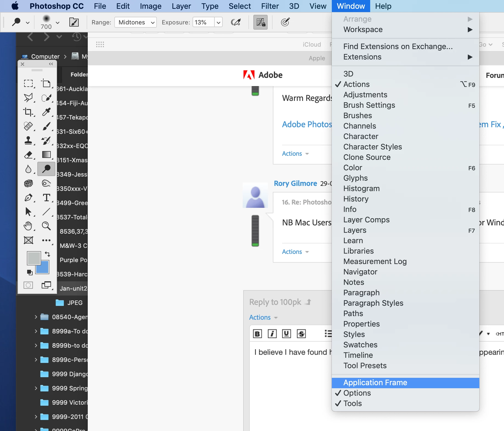Select the Spot Healing Brush tool
Screen dimensions: 504x431
28,126
